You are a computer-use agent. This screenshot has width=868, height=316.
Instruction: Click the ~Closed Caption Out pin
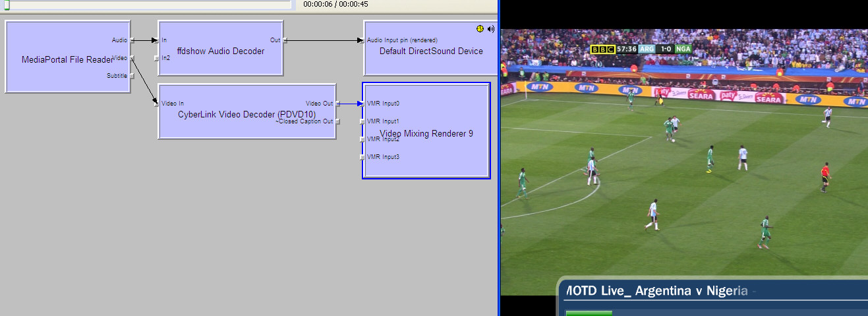click(338, 121)
